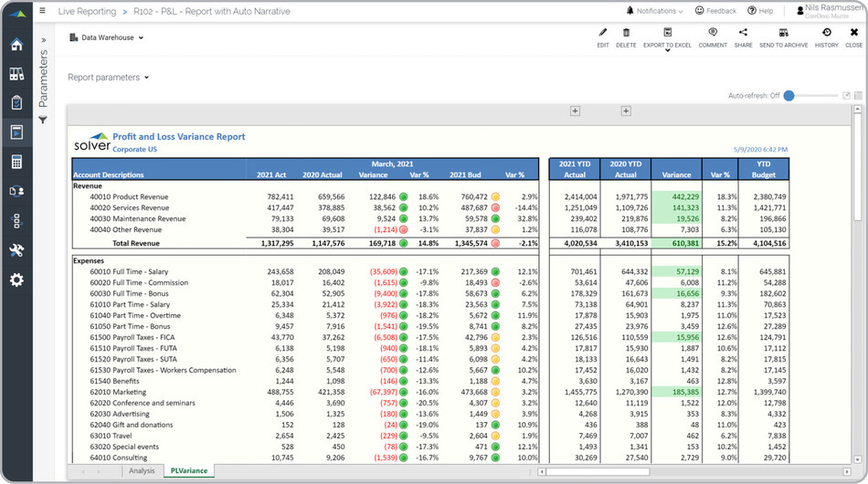Screen dimensions: 868x484
Task: Expand the Parameters panel double-chevron
Action: [x=43, y=41]
